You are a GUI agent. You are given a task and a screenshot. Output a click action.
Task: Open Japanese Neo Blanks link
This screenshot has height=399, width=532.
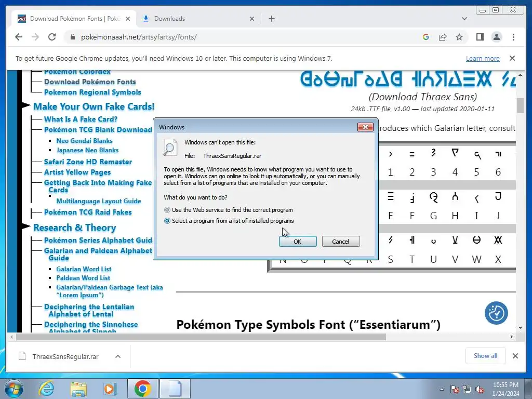tap(87, 150)
